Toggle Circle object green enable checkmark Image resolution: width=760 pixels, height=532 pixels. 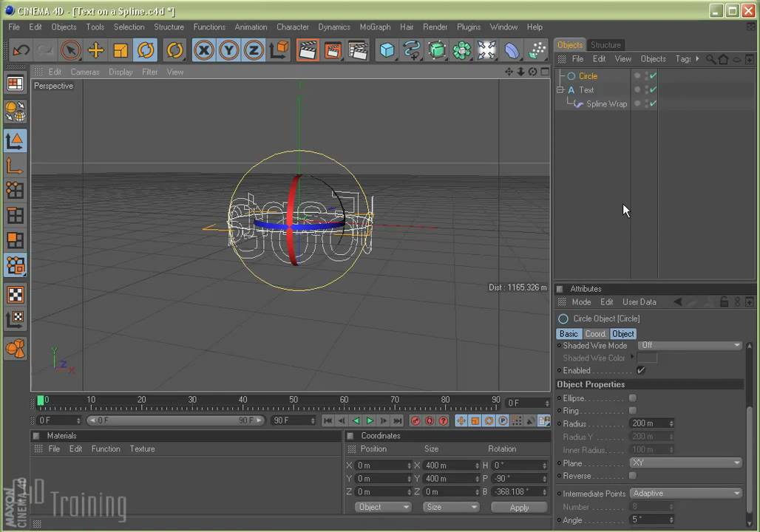pyautogui.click(x=653, y=75)
